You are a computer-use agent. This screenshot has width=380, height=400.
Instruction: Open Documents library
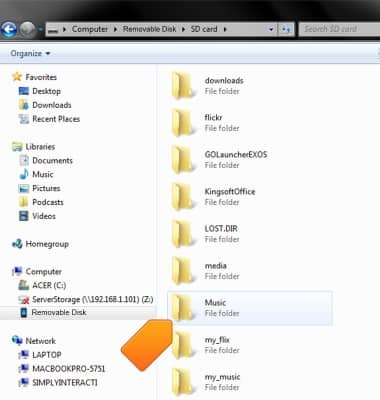[52, 160]
